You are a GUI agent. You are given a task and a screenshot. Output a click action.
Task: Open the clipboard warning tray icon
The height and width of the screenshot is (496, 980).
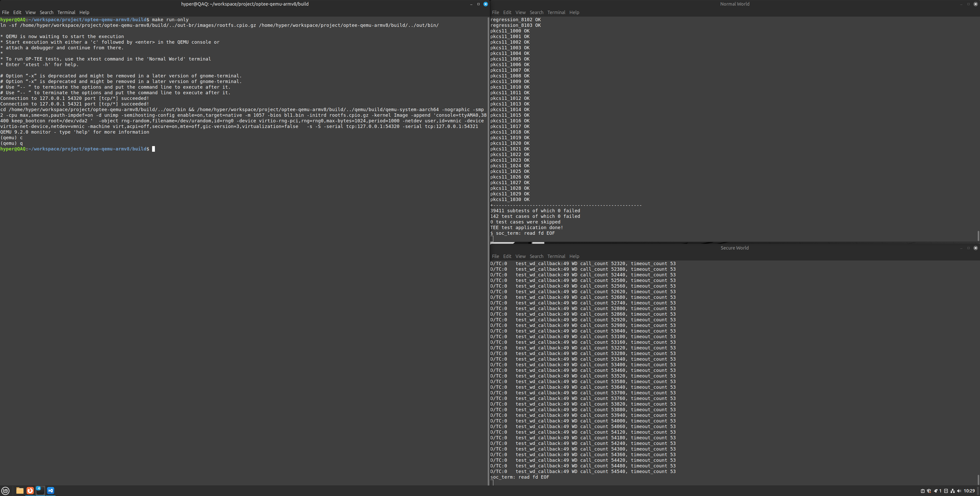(922, 491)
